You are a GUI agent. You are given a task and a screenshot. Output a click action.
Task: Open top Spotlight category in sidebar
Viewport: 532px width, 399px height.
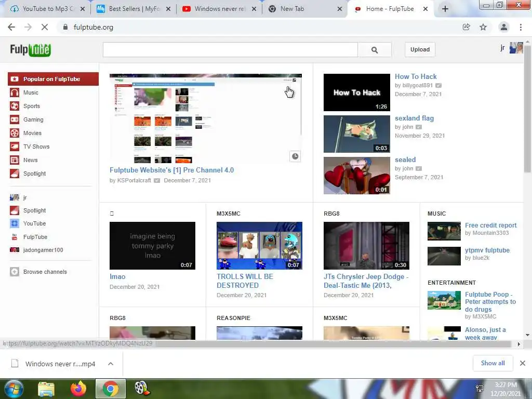click(x=34, y=174)
